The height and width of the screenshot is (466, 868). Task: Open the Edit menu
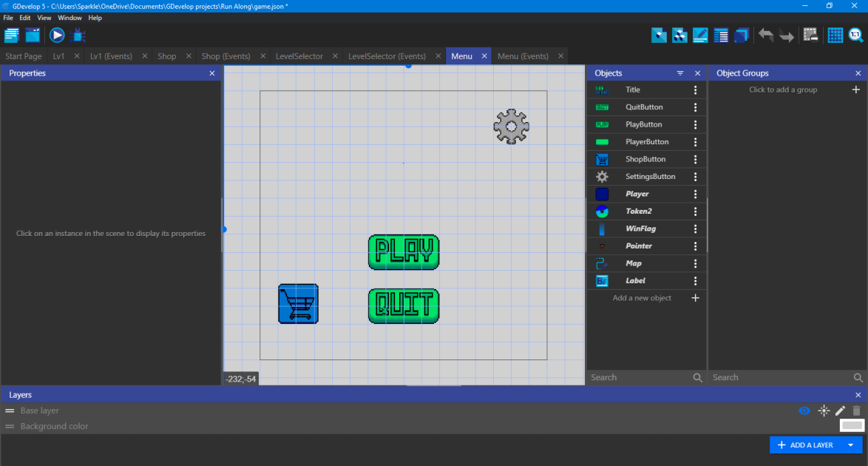coord(25,18)
